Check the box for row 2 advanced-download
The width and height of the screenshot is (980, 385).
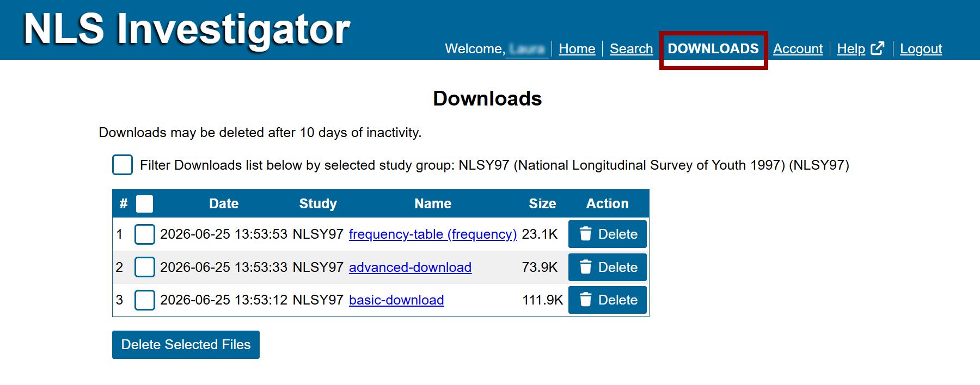[x=144, y=267]
